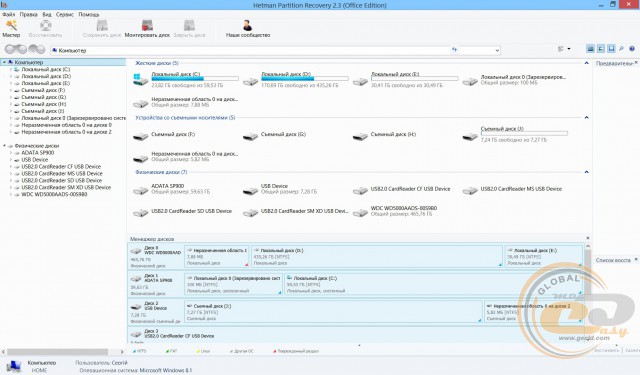Select Съемный диск (I:) tile
The image size is (640, 375).
(515, 134)
